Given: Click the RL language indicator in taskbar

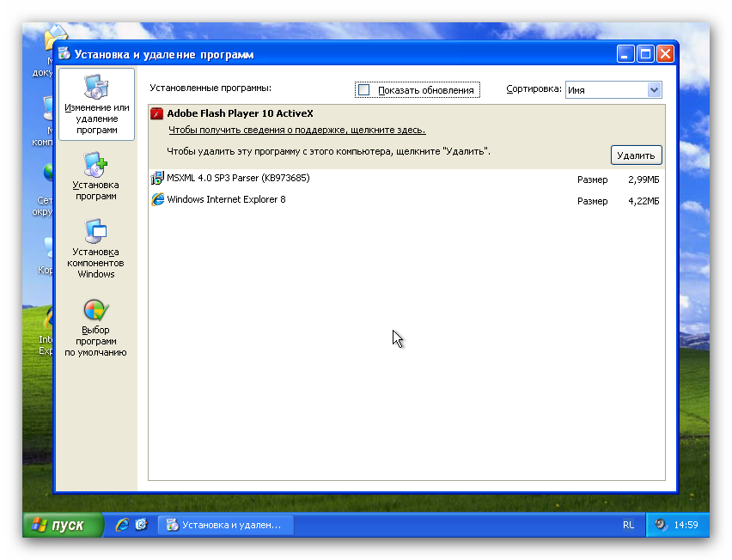Looking at the screenshot, I should click(628, 525).
